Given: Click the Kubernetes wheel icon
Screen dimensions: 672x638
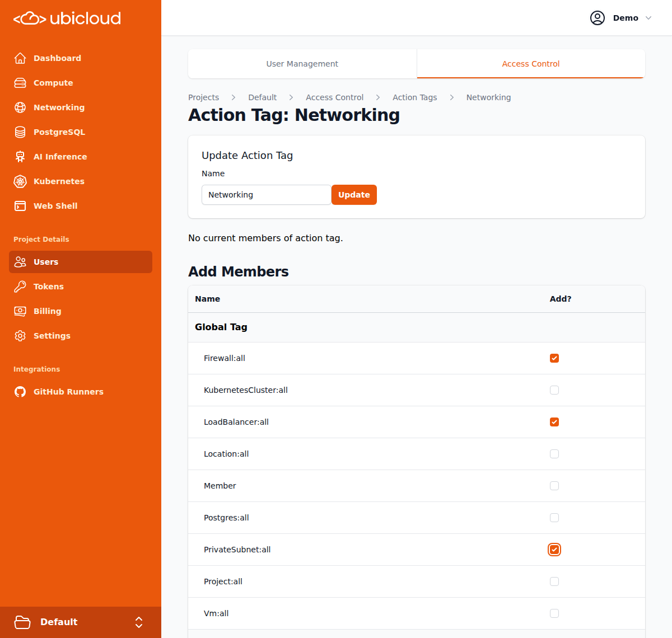Looking at the screenshot, I should 20,181.
